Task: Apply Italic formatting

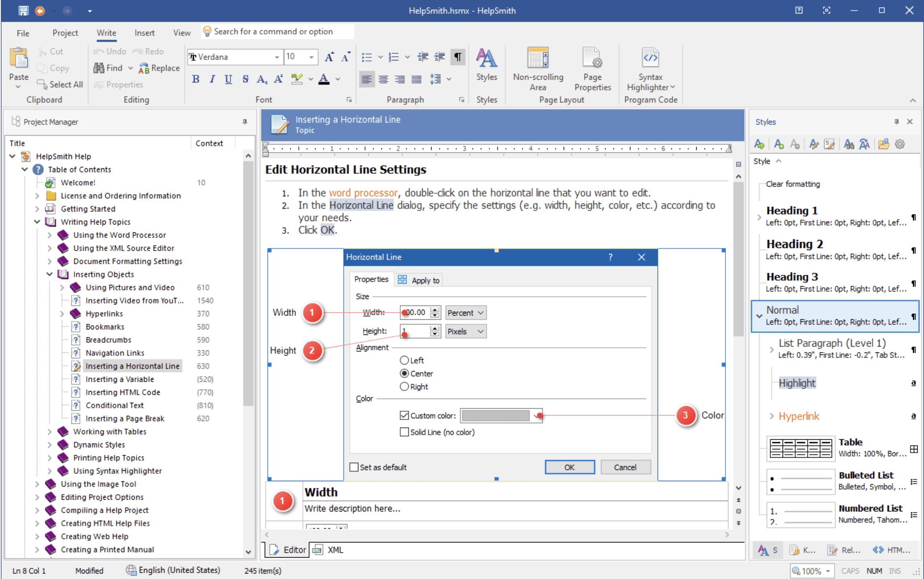Action: coord(212,79)
